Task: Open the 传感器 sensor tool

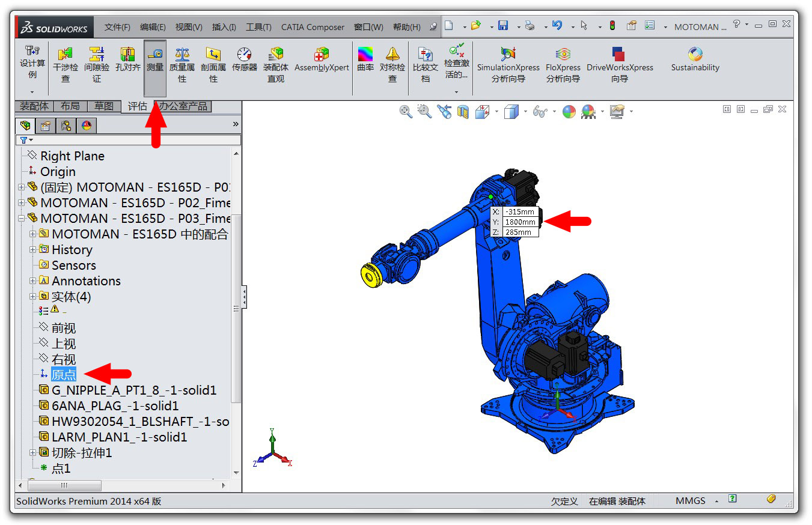Action: tap(245, 60)
